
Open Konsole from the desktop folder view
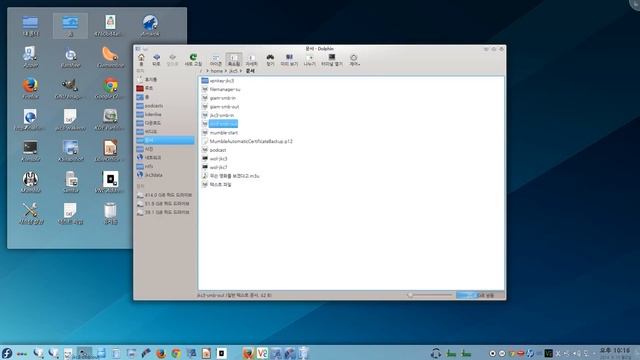click(30, 151)
